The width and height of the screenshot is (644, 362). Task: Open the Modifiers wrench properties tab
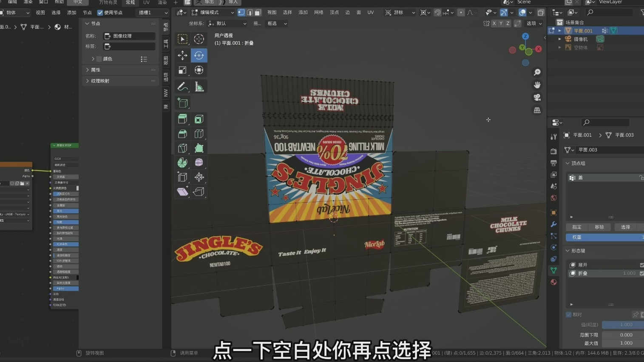(553, 224)
